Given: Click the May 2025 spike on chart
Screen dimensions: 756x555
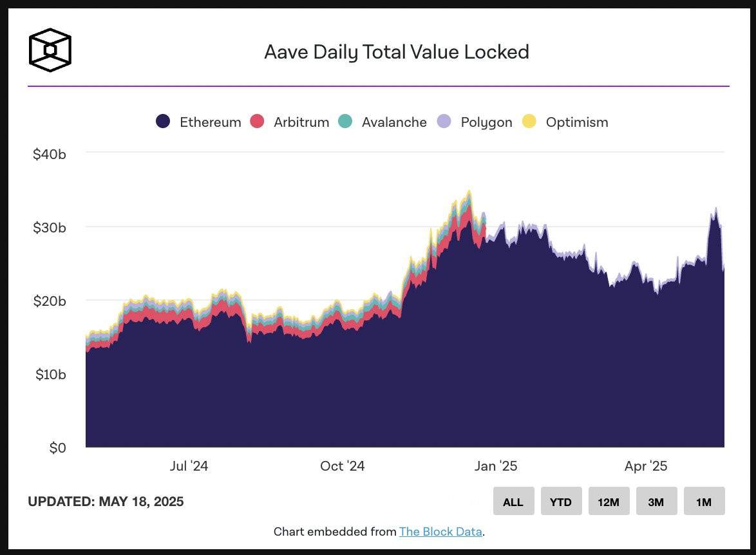Looking at the screenshot, I should 716,209.
